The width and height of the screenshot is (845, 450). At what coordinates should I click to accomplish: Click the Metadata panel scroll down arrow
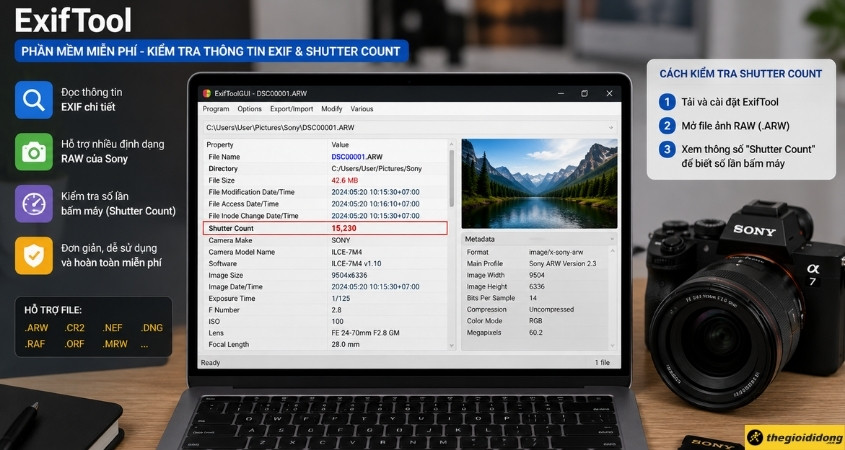click(x=612, y=345)
